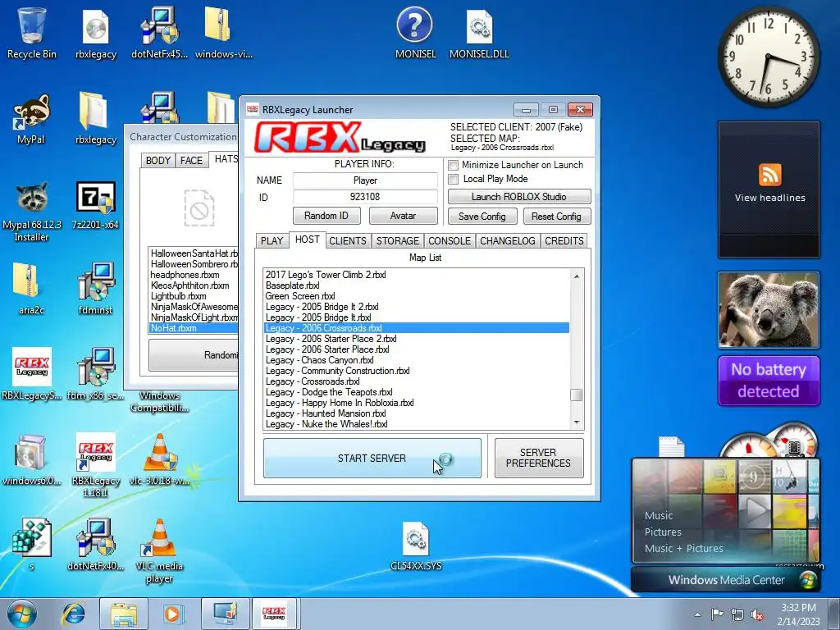Click the player ID input field
Screen dimensions: 840x630
[365, 197]
